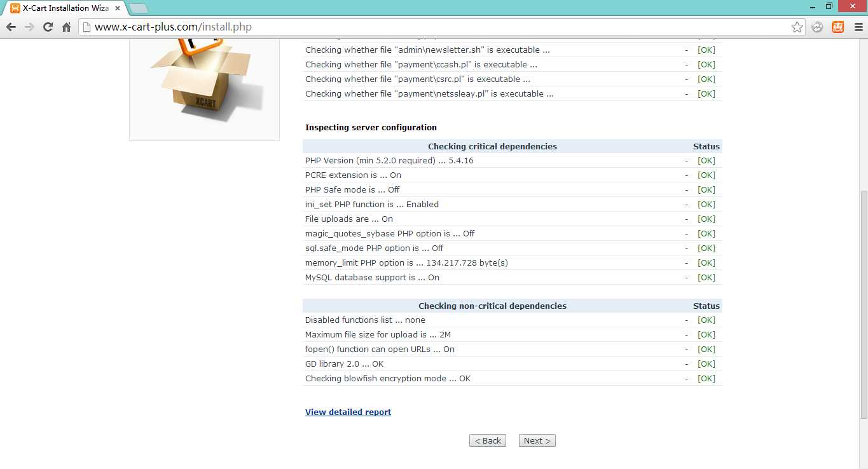Click the gray globe sync extension icon
This screenshot has width=868, height=469.
click(818, 27)
